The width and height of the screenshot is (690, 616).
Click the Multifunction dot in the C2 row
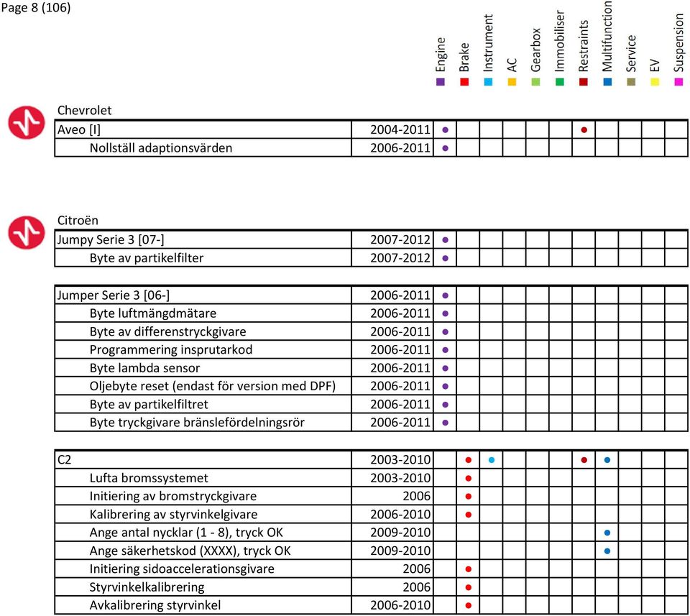tap(607, 460)
